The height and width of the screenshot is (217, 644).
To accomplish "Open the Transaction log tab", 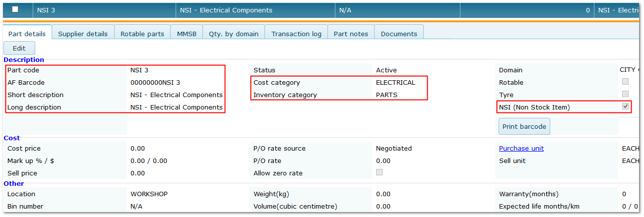I will pyautogui.click(x=296, y=34).
